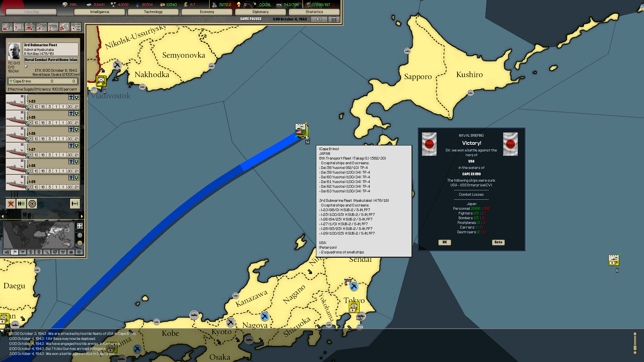This screenshot has width=644, height=362.
Task: Click the world minimap
Action: click(38, 235)
